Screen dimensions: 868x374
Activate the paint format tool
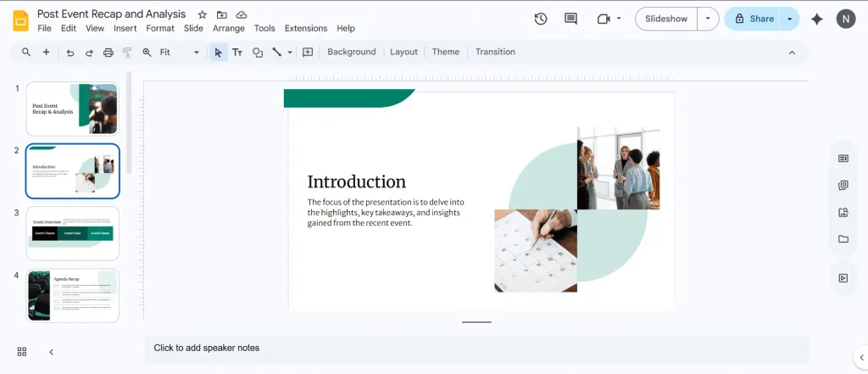coord(127,53)
